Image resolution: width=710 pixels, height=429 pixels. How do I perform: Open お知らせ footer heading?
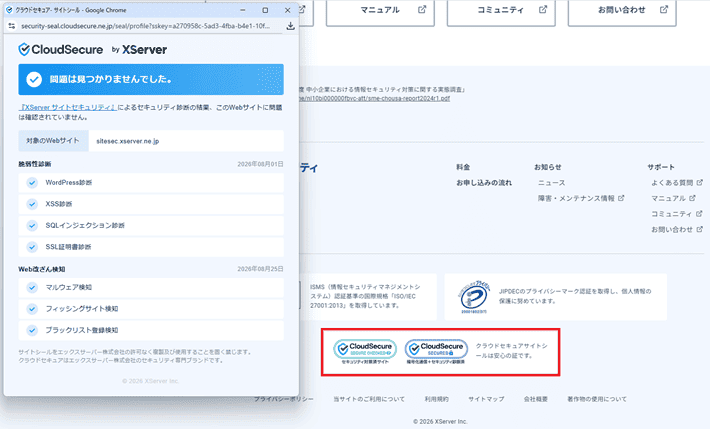tap(547, 167)
